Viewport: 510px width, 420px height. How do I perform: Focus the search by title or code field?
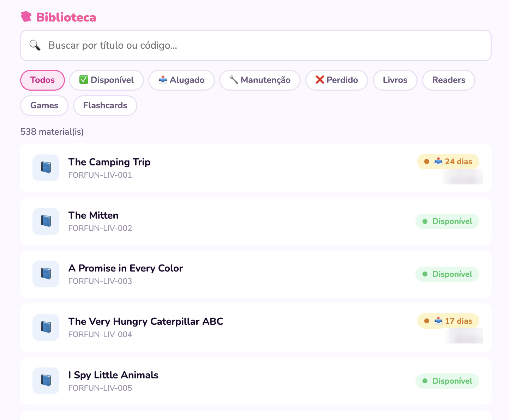coord(256,45)
